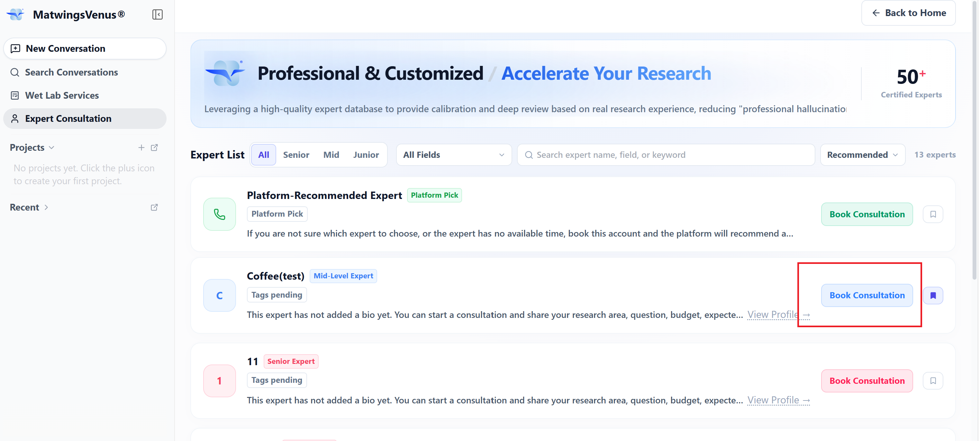Viewport: 980px width, 441px height.
Task: Select Expert Consultation in sidebar
Action: pos(85,119)
